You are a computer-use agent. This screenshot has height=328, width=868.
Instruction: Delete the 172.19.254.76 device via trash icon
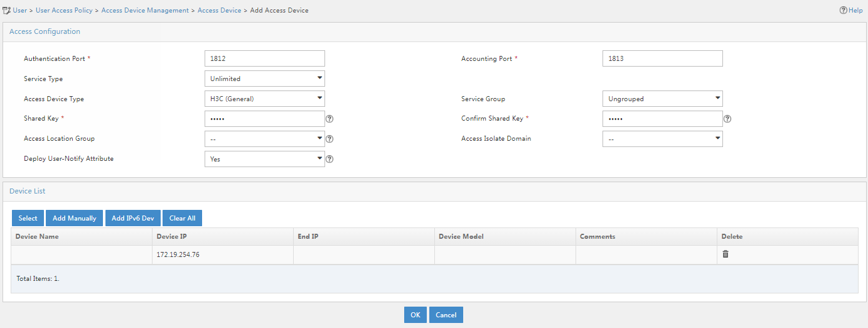click(x=726, y=254)
